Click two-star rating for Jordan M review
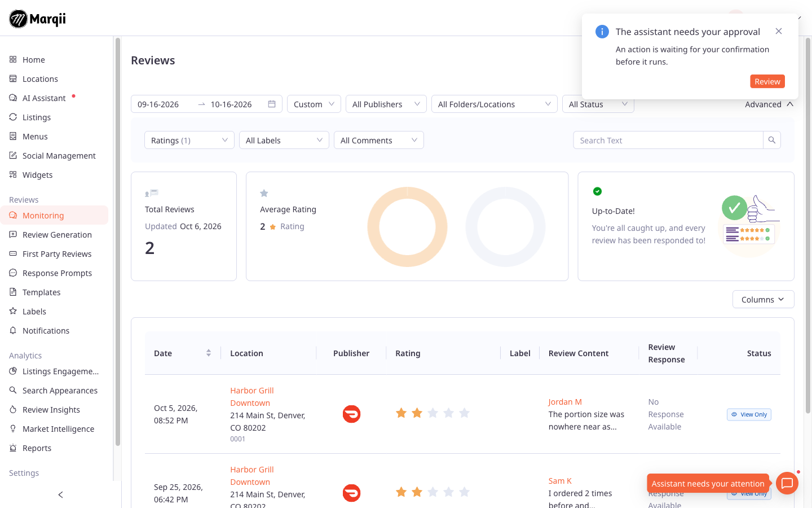Image resolution: width=812 pixels, height=508 pixels. pyautogui.click(x=433, y=413)
